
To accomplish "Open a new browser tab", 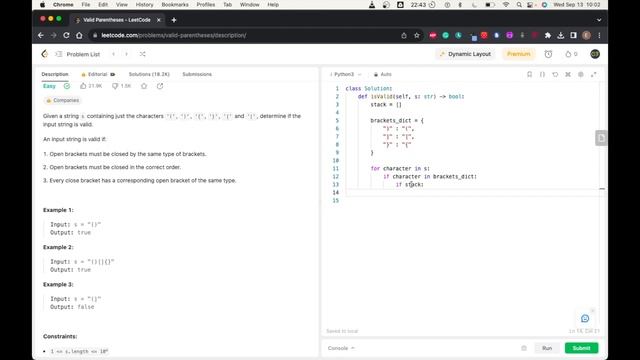I will [174, 20].
